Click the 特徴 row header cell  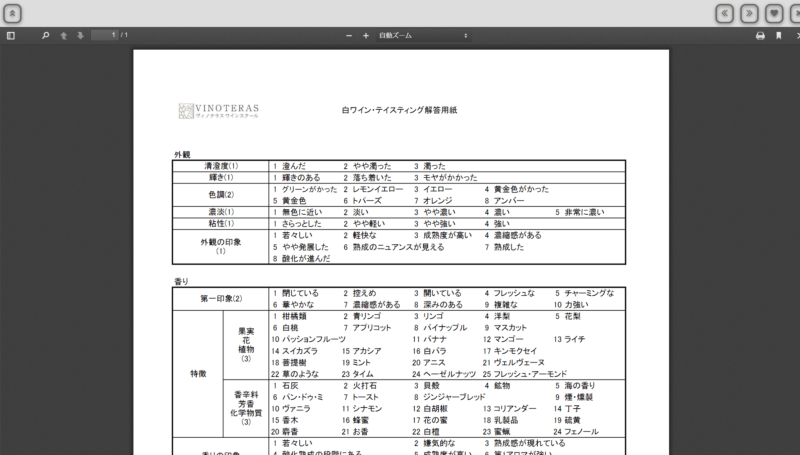click(x=198, y=374)
